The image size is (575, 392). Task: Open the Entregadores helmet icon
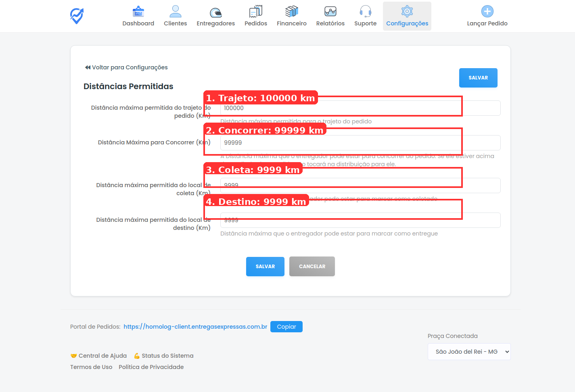215,11
